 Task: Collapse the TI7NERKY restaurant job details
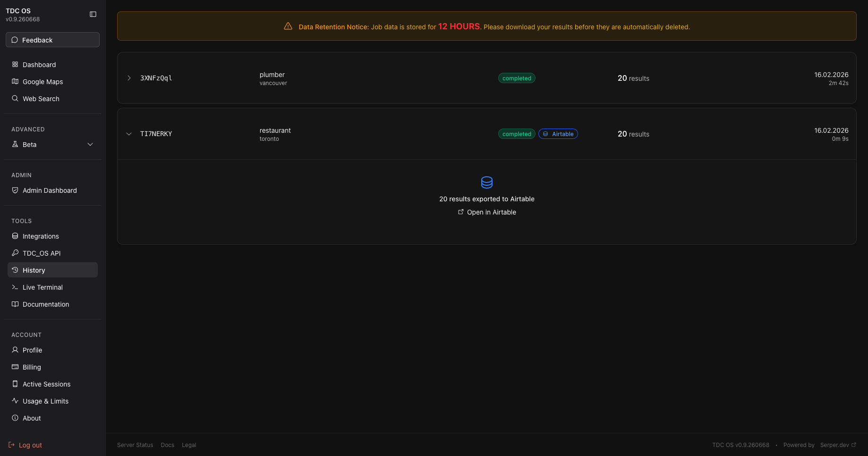[x=129, y=134]
